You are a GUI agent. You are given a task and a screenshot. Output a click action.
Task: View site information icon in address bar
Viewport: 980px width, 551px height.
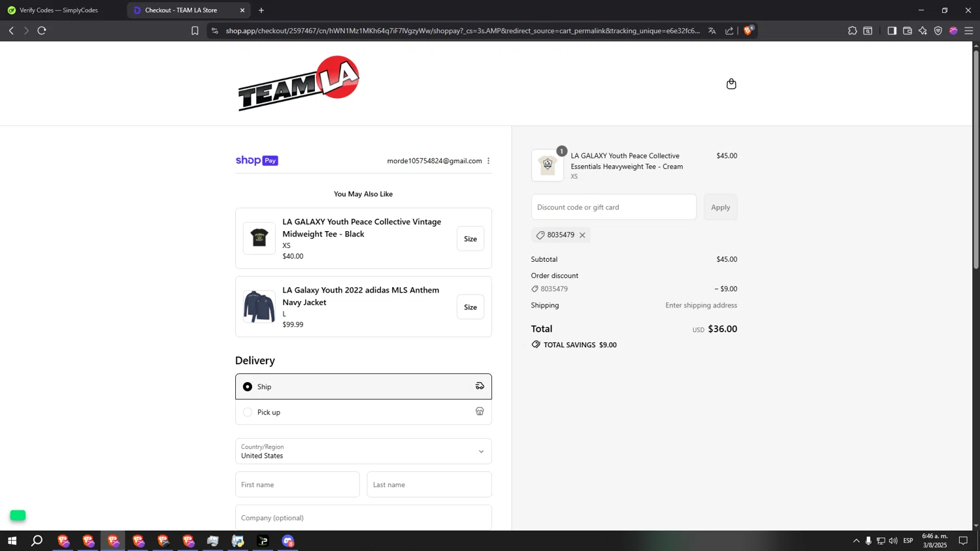215,31
